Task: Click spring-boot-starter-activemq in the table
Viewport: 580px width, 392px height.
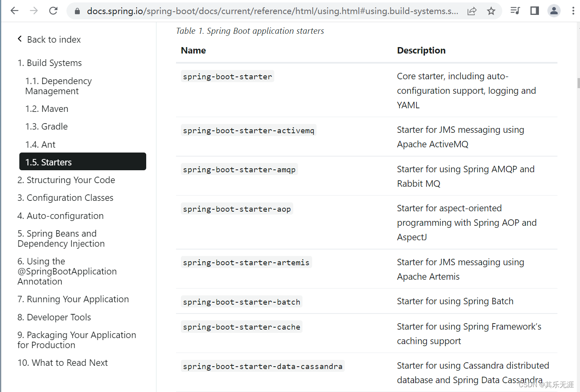Action: [249, 130]
